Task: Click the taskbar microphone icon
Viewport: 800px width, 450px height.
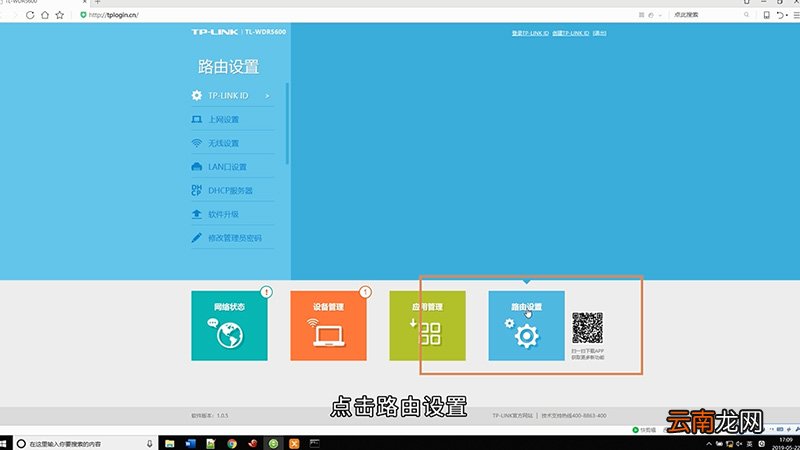Action: tap(149, 443)
